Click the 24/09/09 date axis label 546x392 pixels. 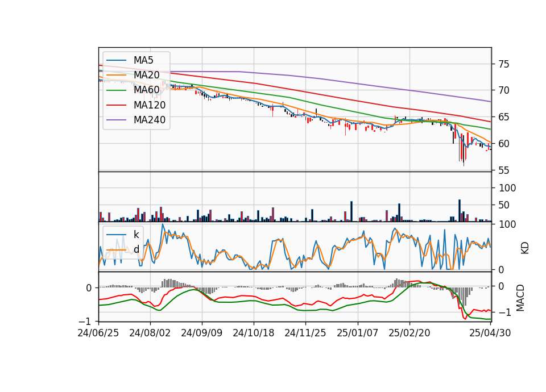(201, 333)
